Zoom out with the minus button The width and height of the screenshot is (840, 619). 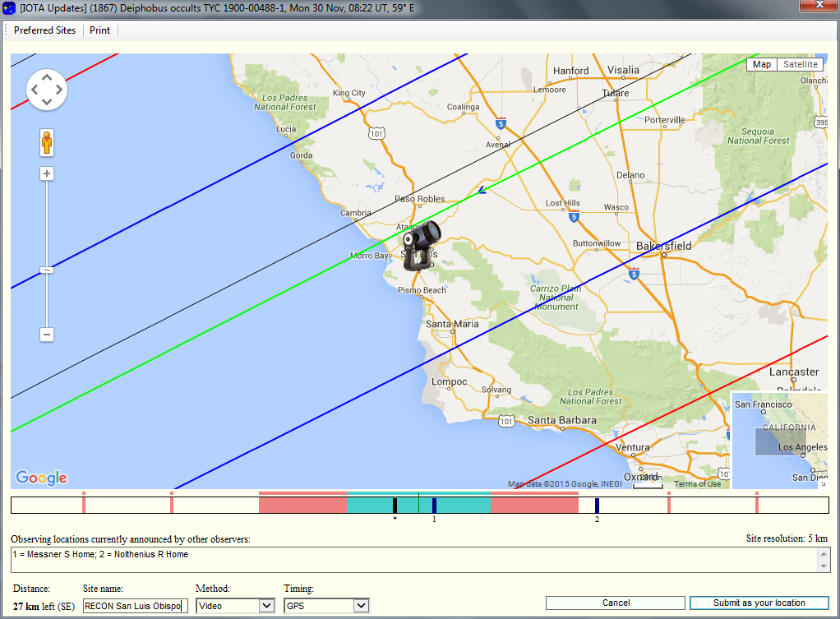[47, 335]
